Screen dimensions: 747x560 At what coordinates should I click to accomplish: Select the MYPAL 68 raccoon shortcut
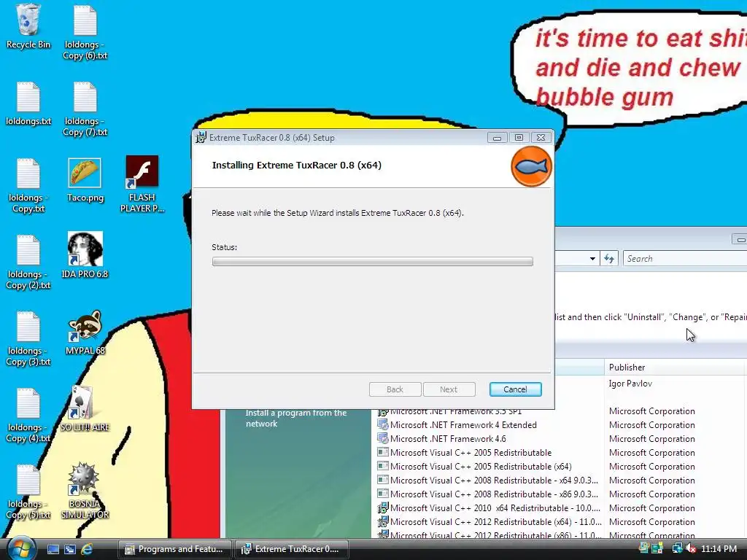click(x=85, y=332)
